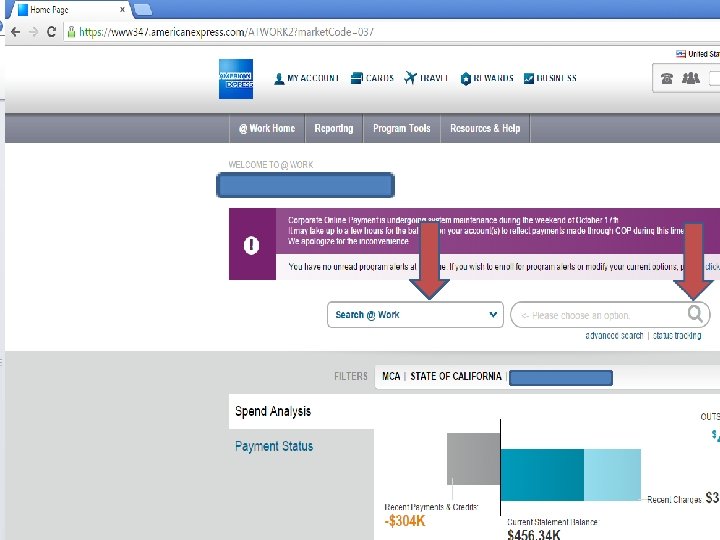Click the browser address bar URL
The height and width of the screenshot is (540, 720).
[x=226, y=32]
